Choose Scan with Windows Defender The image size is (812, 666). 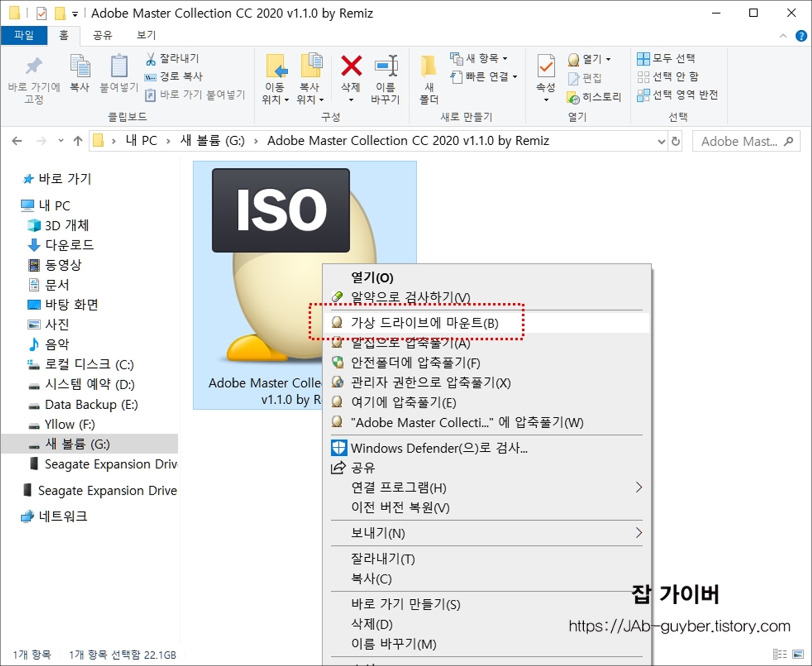pos(487,448)
